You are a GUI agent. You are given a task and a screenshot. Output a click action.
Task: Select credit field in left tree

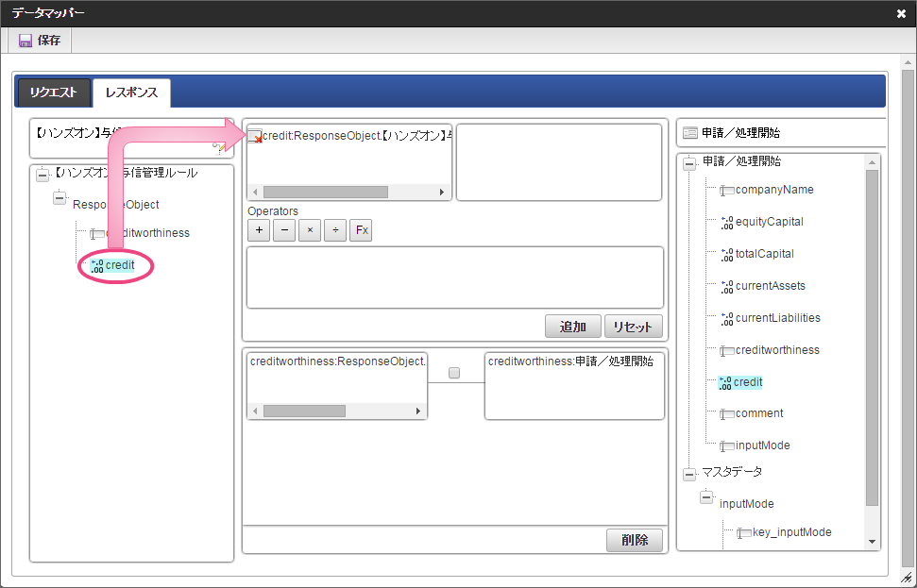click(x=120, y=265)
